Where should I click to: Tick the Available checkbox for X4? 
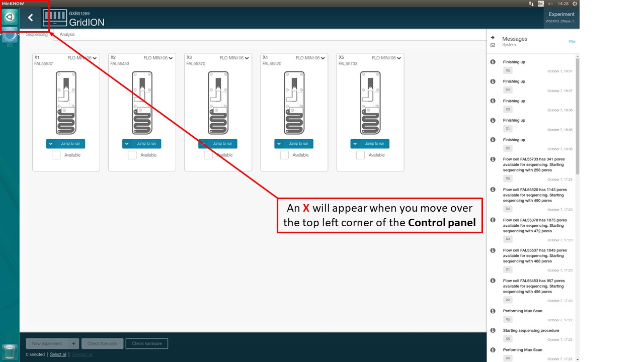point(284,155)
